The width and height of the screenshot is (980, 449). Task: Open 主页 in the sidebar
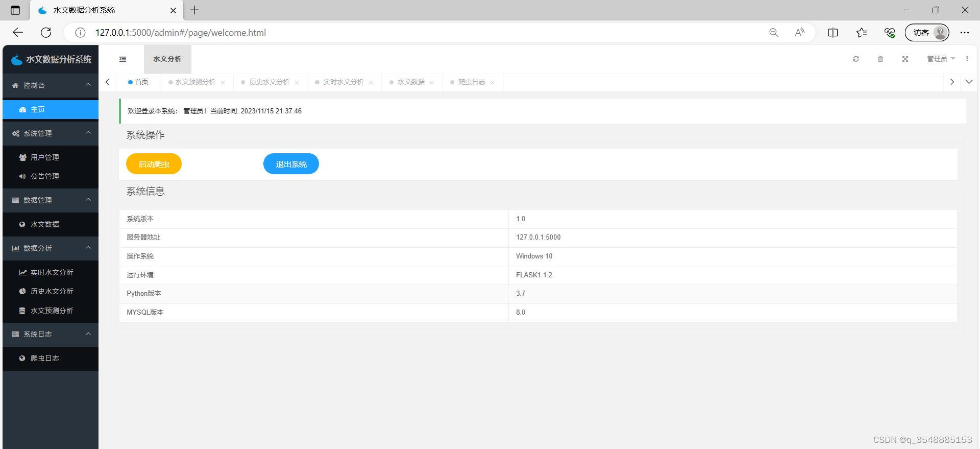tap(51, 109)
